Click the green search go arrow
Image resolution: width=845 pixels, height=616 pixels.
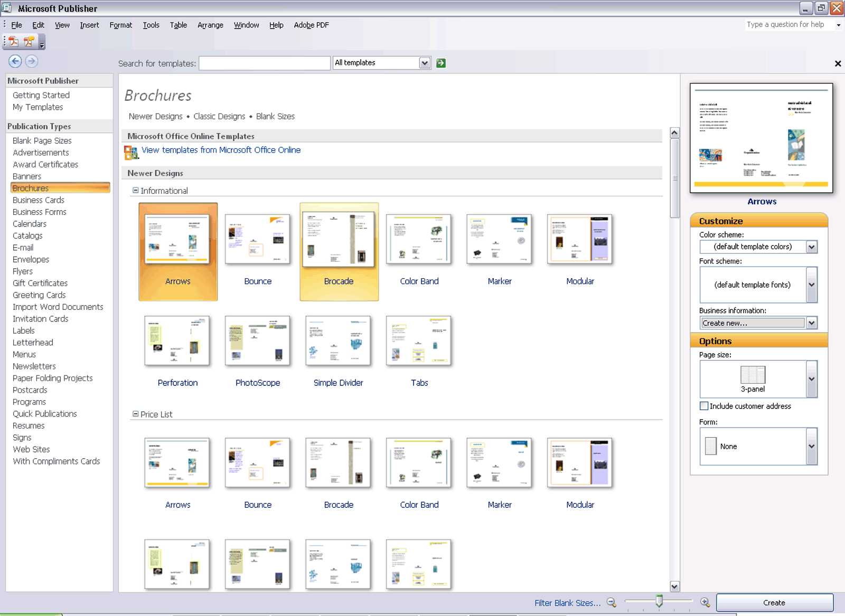pos(441,63)
